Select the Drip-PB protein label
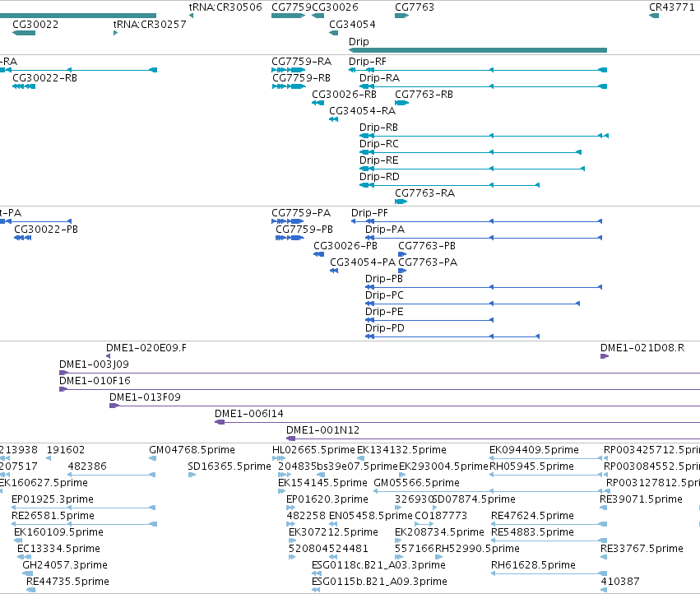Screen dimensions: 700x594 coord(384,279)
